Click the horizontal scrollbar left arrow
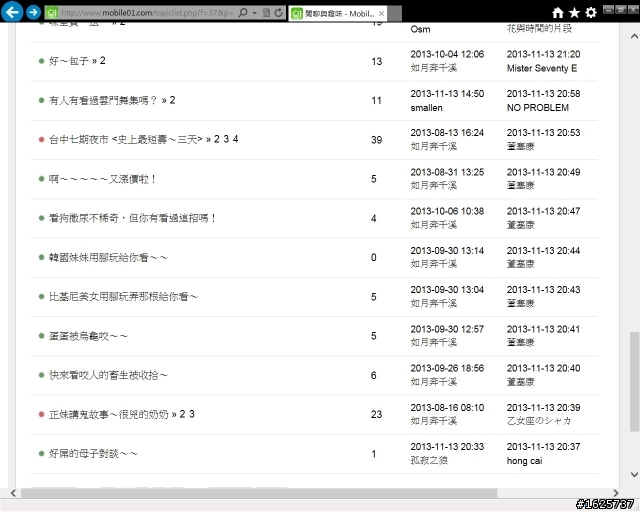This screenshot has height=512, width=640. point(13,493)
